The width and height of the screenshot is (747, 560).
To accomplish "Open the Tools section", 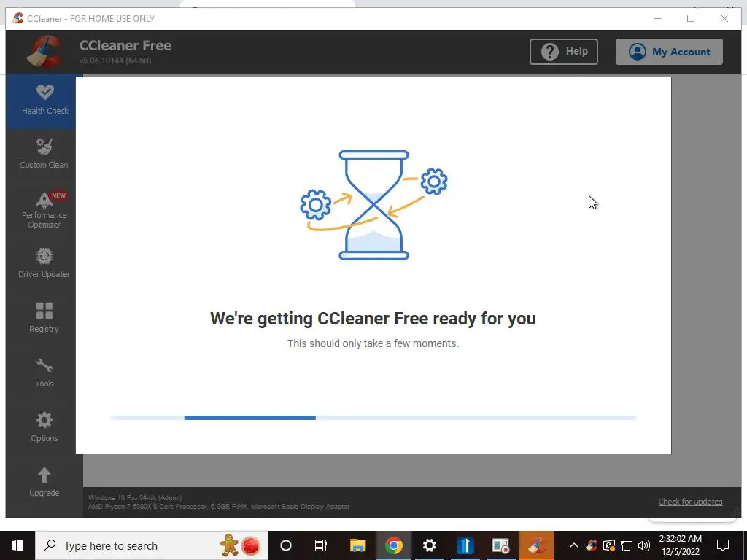I will coord(44,373).
